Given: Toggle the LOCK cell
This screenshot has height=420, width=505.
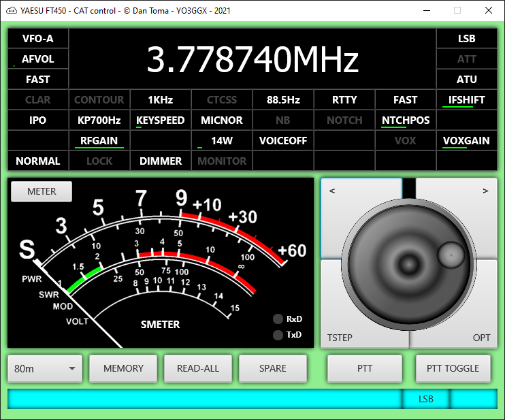Looking at the screenshot, I should (99, 161).
